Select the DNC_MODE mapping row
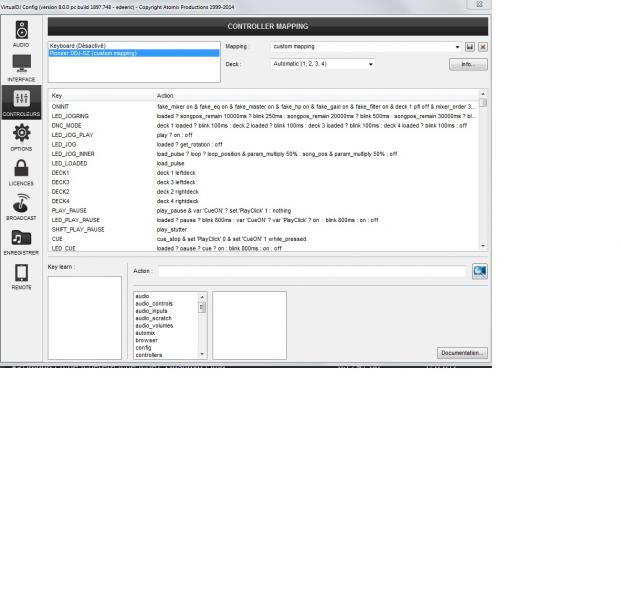Viewport: 620px width, 600px height. click(263, 126)
